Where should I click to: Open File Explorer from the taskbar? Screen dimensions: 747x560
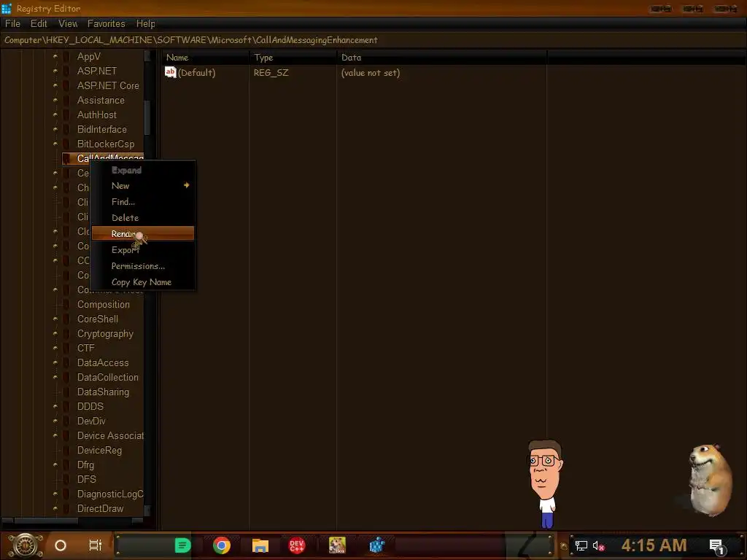(260, 545)
